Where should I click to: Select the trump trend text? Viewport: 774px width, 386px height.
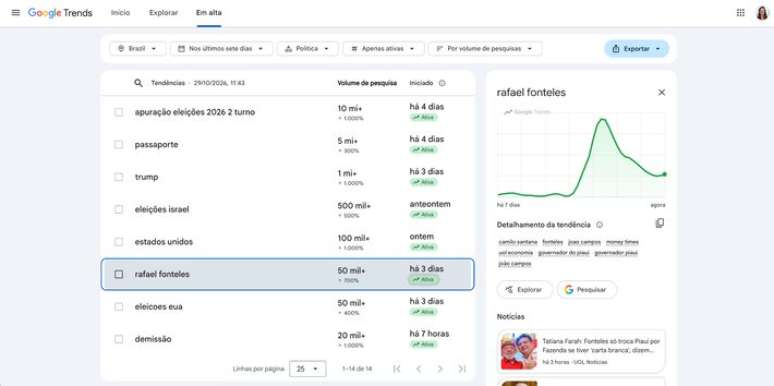[147, 177]
